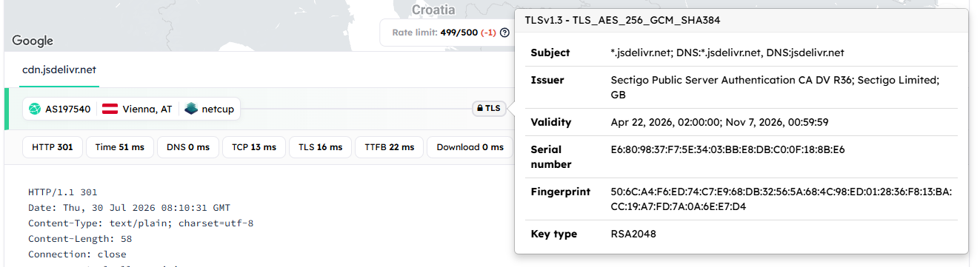This screenshot has height=267, width=980.
Task: Click the TLSv1.3 cipher suite header
Action: [x=622, y=21]
